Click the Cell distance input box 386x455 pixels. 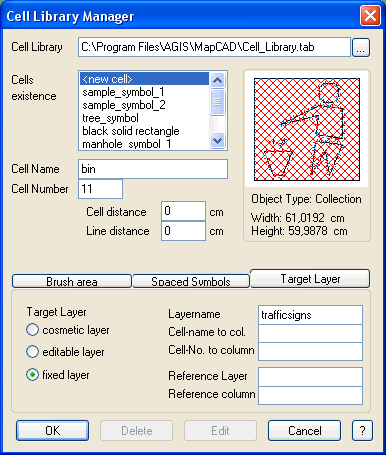click(183, 211)
